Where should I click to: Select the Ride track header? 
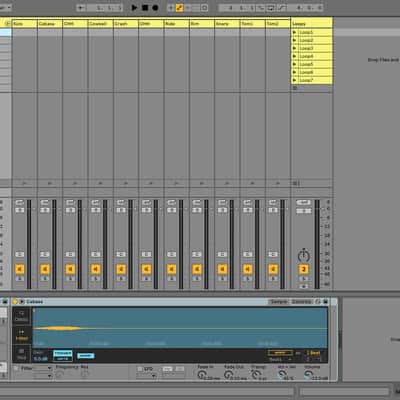(176, 24)
